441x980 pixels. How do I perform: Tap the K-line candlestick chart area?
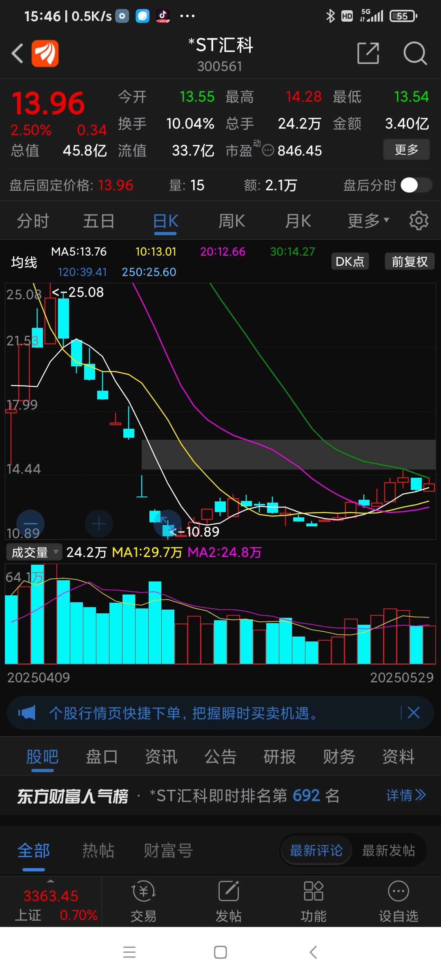pyautogui.click(x=220, y=411)
